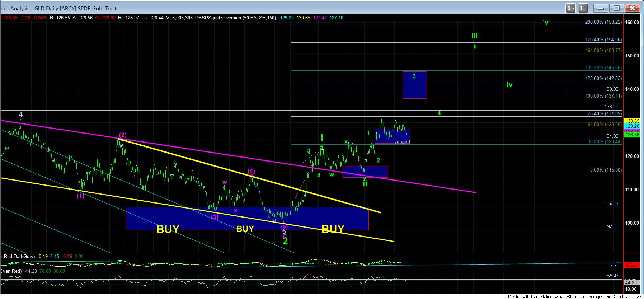Select the smaller middle BUY label

pos(245,229)
